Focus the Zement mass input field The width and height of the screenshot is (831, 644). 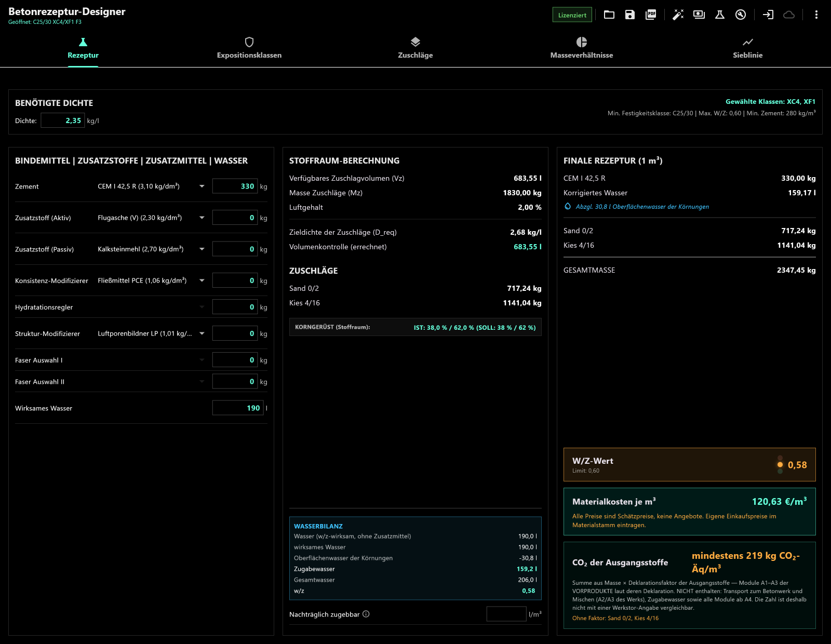tap(235, 186)
